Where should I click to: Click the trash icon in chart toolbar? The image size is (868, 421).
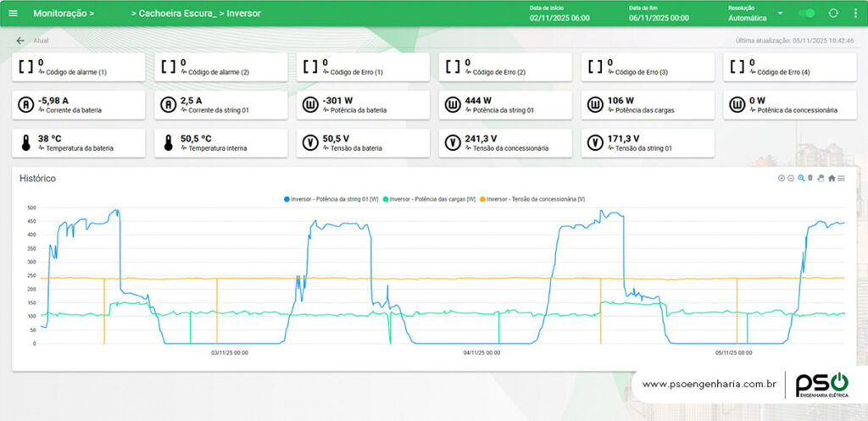810,178
